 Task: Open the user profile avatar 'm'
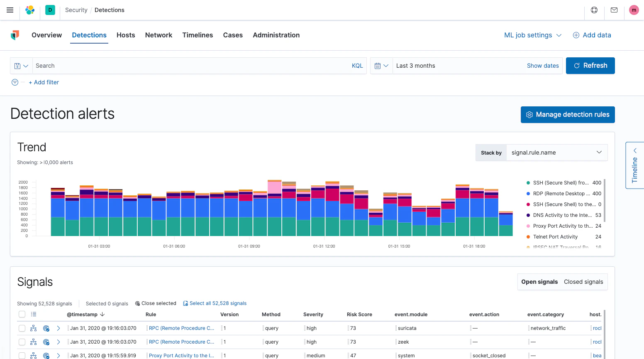pos(634,10)
